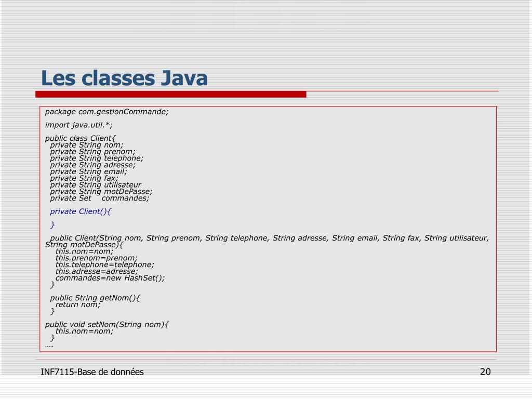Viewport: 532px width, 399px height.
Task: Click the line 'private String adresse;'
Action: pos(92,165)
